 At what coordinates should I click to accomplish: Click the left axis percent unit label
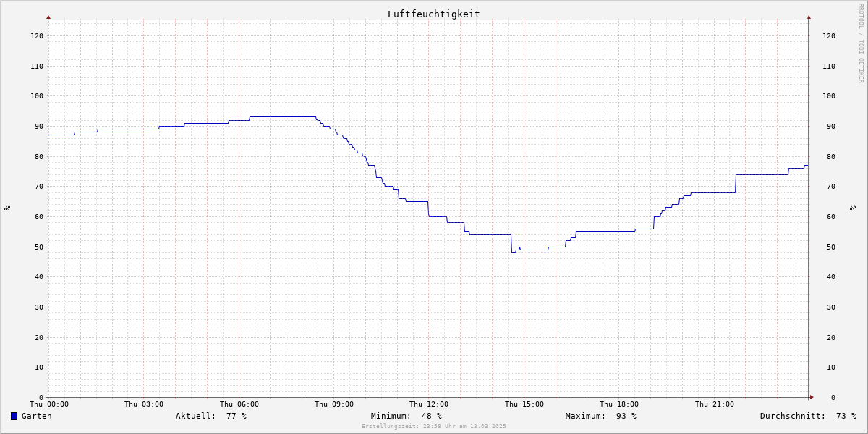click(x=7, y=208)
